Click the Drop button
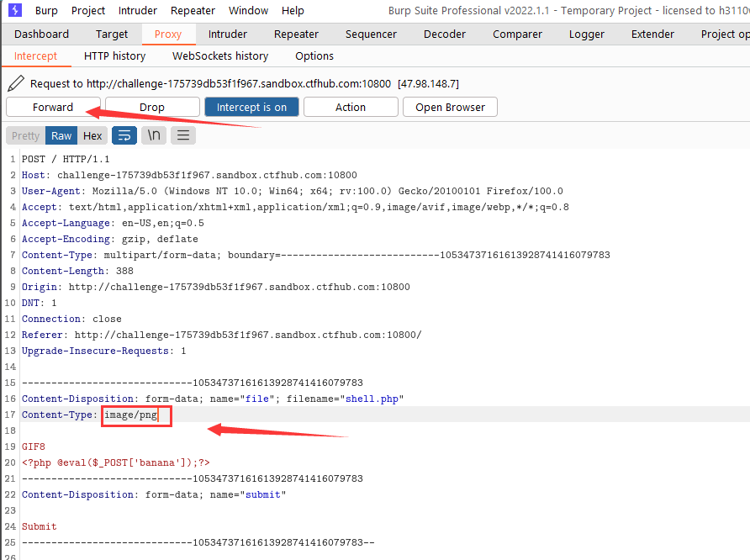The width and height of the screenshot is (750, 560). [152, 107]
